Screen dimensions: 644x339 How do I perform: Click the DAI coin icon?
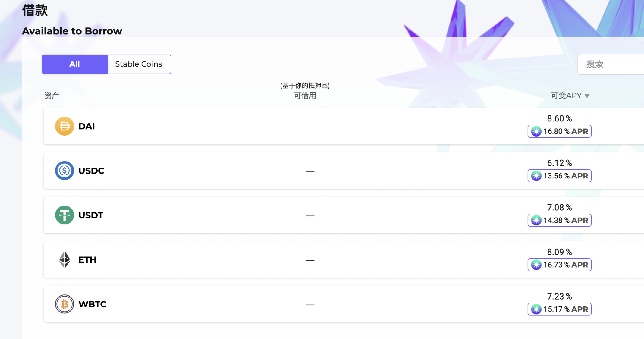(64, 126)
